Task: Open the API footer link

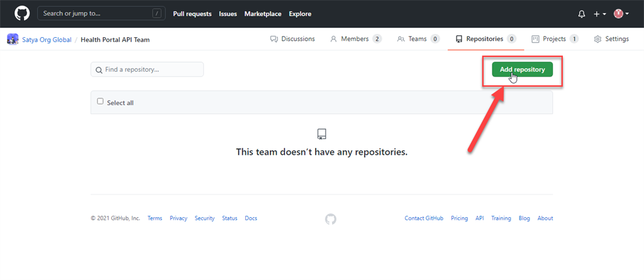Action: point(480,218)
